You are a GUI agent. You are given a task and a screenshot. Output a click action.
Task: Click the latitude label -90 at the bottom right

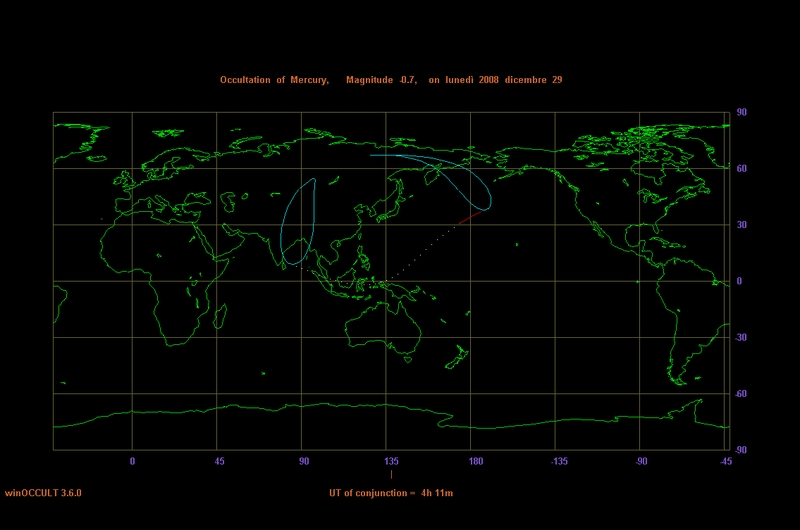[740, 450]
